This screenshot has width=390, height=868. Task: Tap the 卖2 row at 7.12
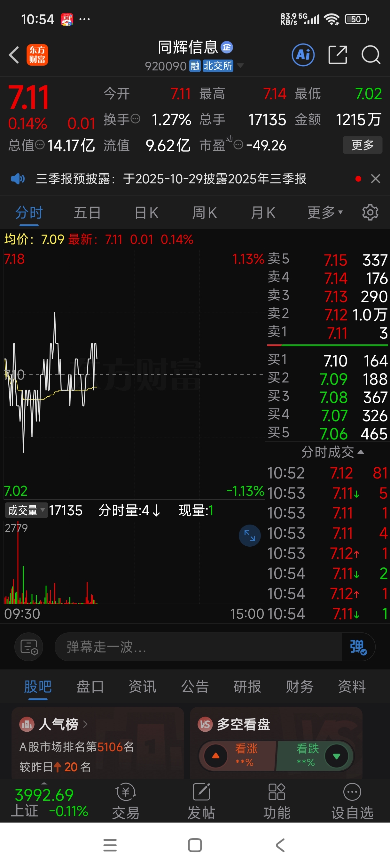pyautogui.click(x=327, y=314)
